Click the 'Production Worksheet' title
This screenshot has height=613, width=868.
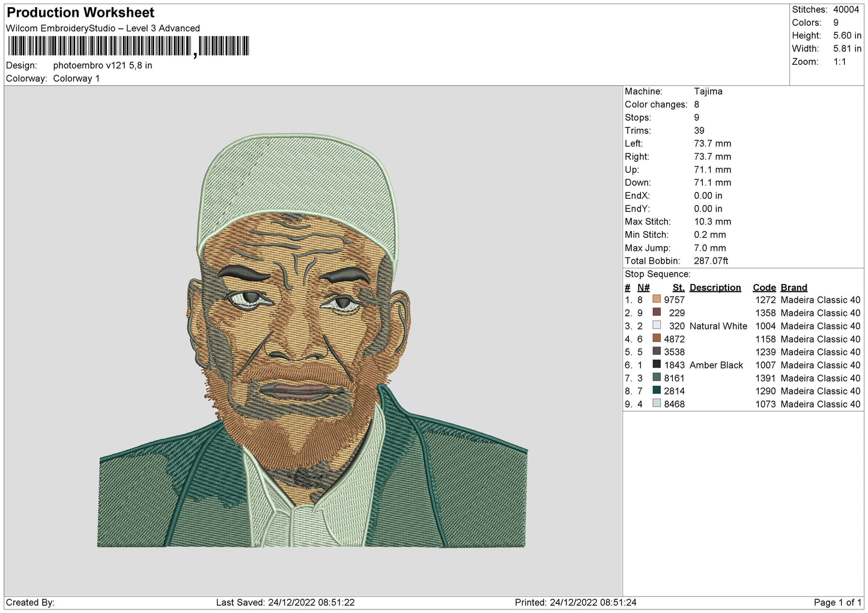[x=80, y=13]
